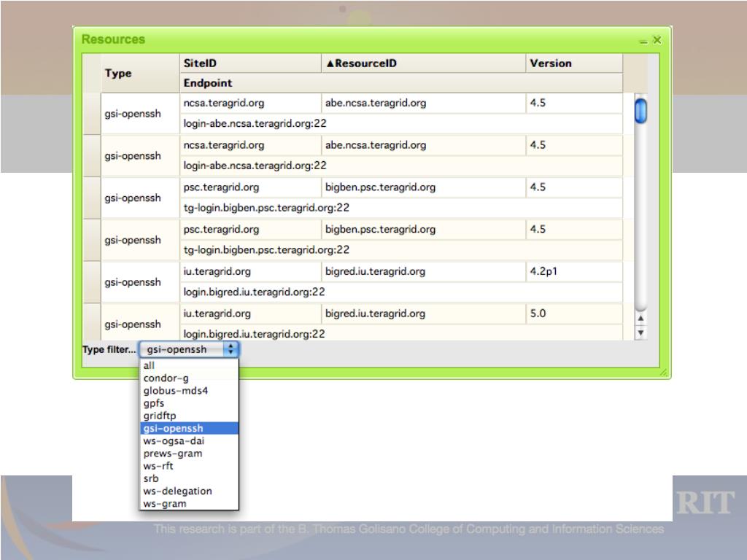
Task: Click the scroll up arrow of the table
Action: (640, 318)
